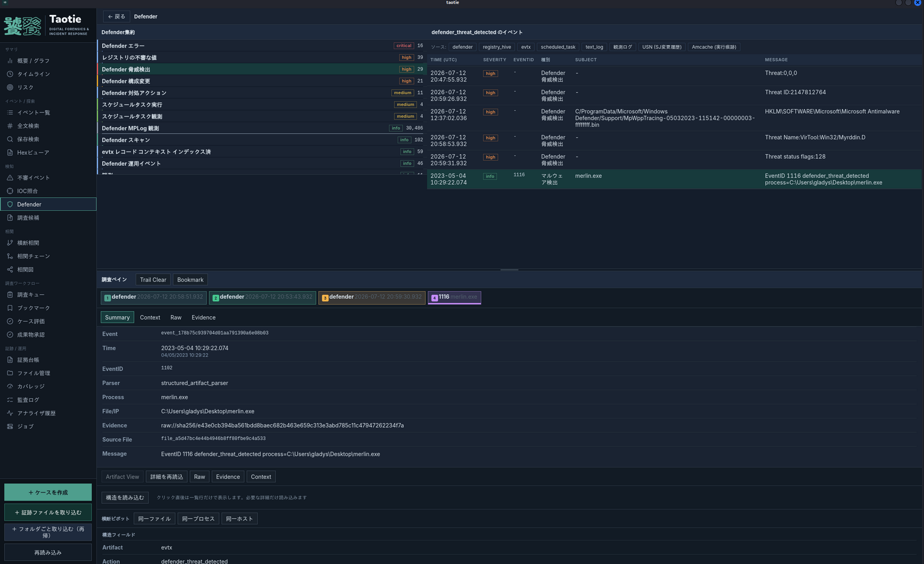Select the Defender MPLog 観測 row
The image size is (924, 564).
click(262, 128)
